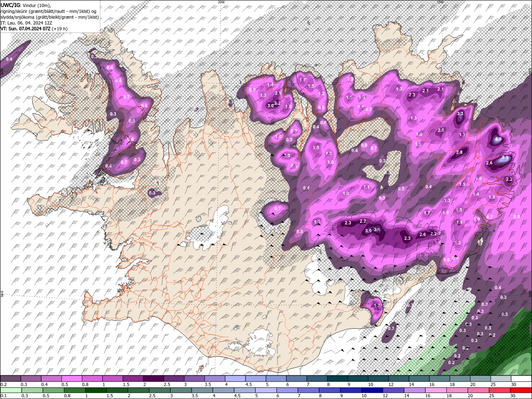The image size is (532, 399).
Task: Pick the pure red swatch labelled 30 in the lower legend
Action: 521,390
